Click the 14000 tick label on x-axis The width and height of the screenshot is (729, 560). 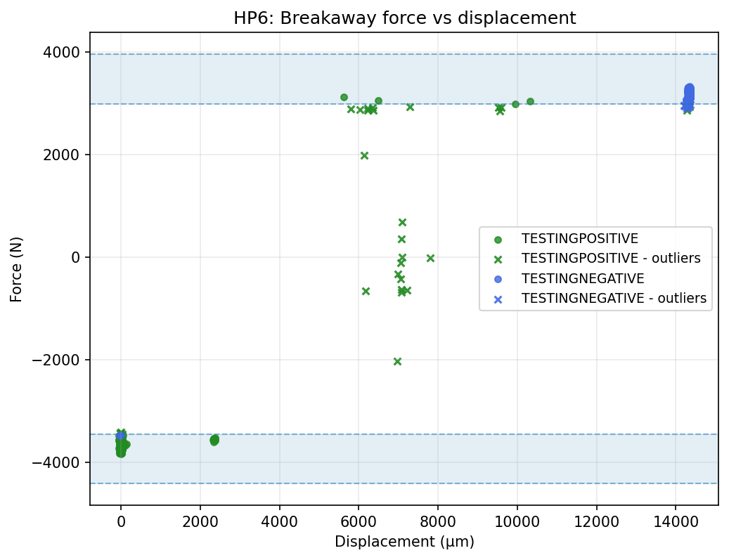coord(676,522)
